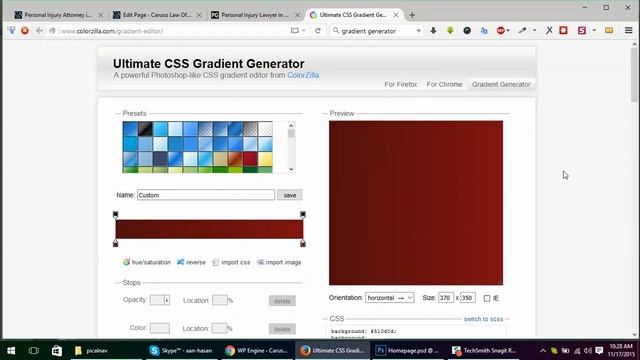The width and height of the screenshot is (640, 360).
Task: Close the Ultimate CSS Gradient tab
Action: [x=396, y=15]
